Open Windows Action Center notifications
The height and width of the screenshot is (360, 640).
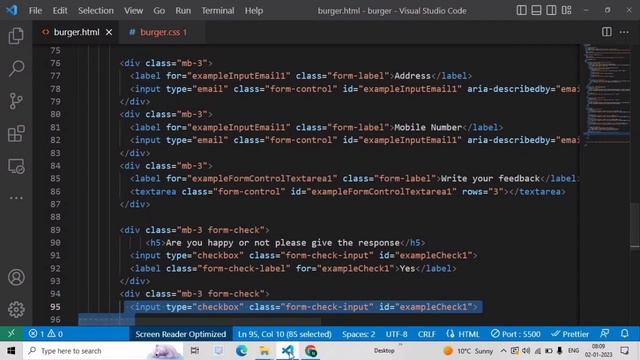coord(624,351)
